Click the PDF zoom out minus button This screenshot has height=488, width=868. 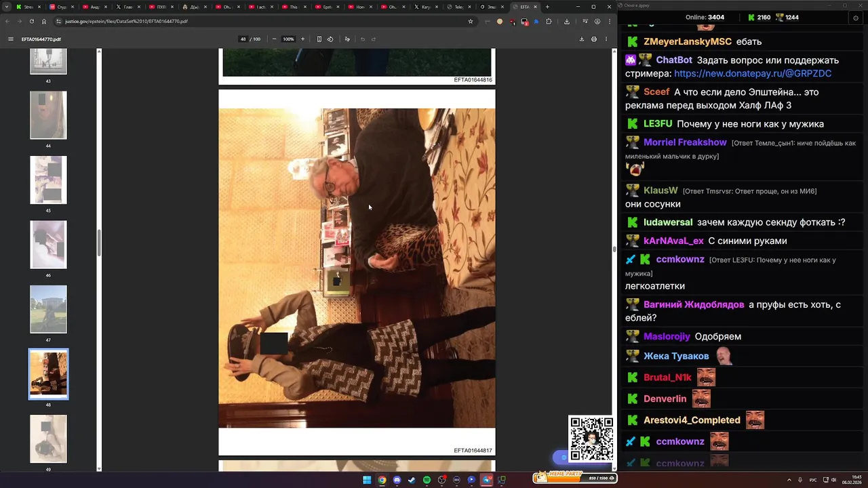[x=274, y=39]
